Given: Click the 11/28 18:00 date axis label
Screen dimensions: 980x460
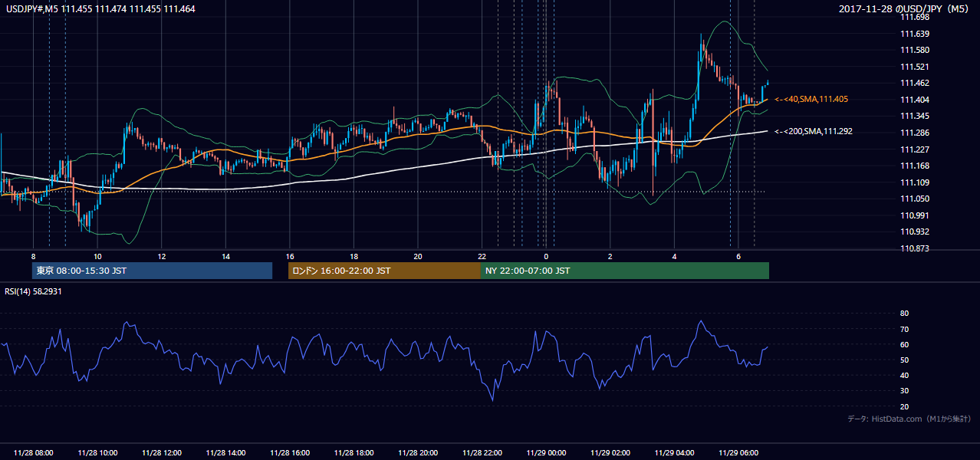Looking at the screenshot, I should tap(354, 453).
